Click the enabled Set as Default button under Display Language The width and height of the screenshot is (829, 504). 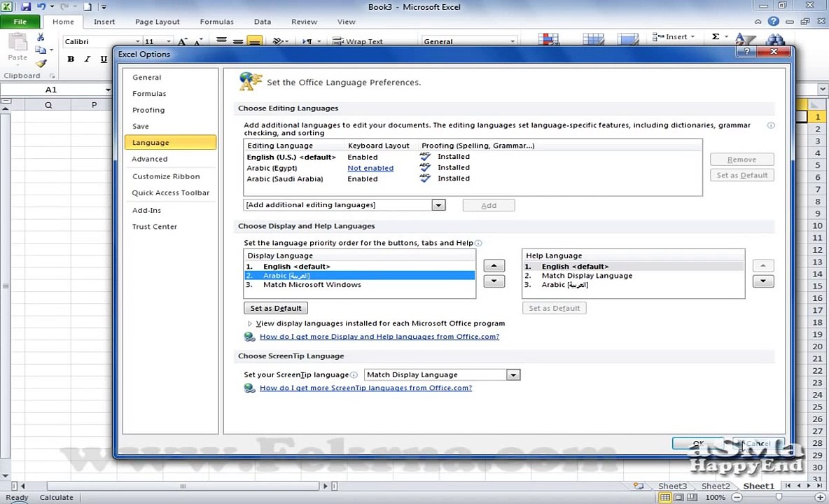coord(275,308)
